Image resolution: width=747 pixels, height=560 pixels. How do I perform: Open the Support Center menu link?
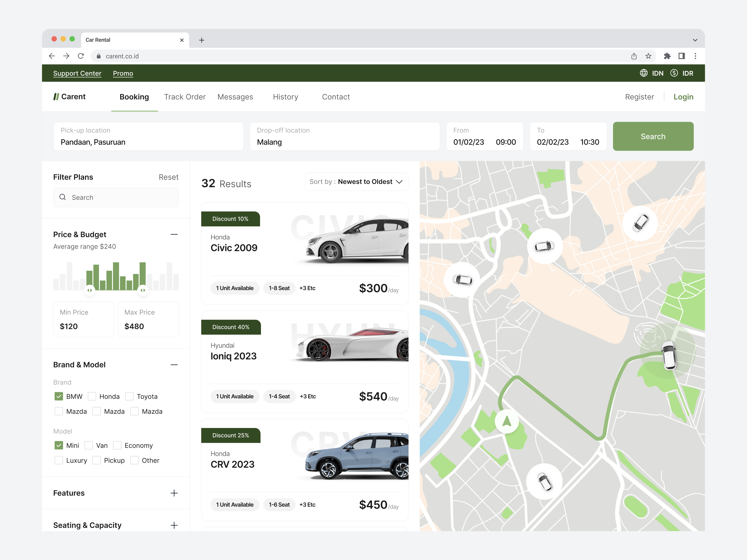pos(77,73)
